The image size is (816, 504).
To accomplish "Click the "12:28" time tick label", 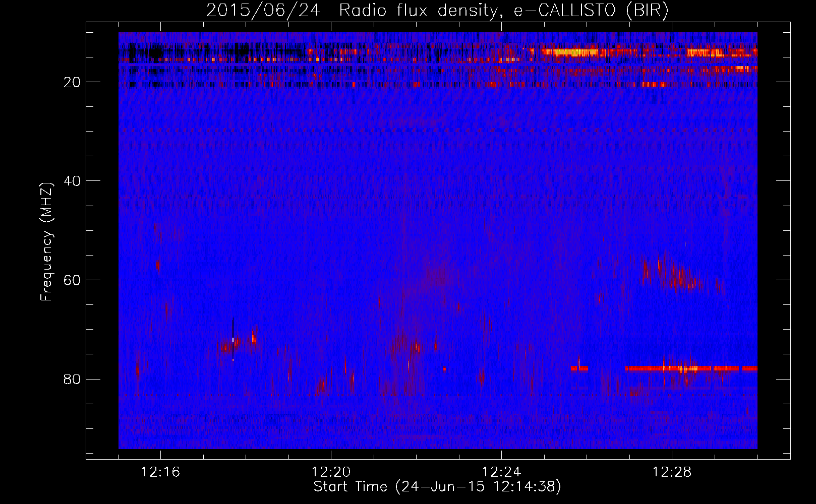I will coord(672,472).
